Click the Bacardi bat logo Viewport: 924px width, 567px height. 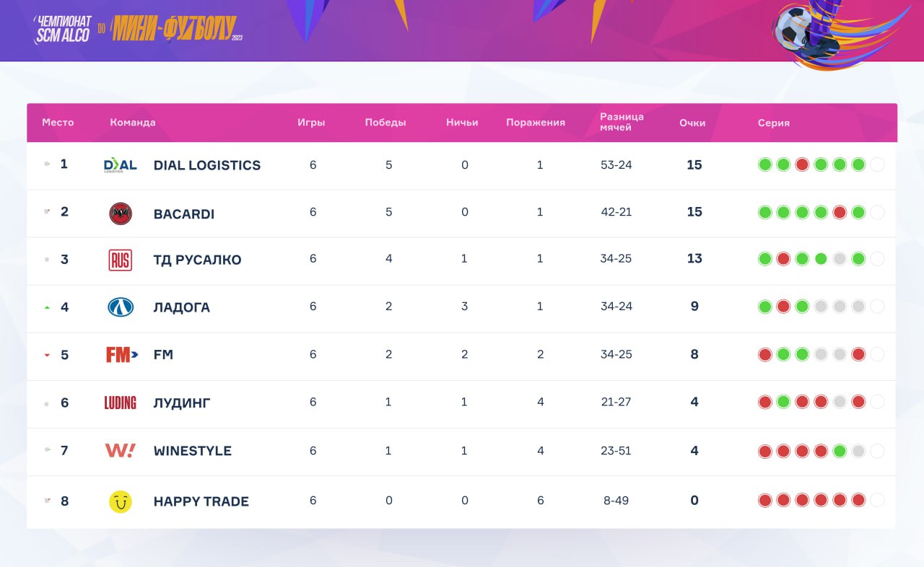(x=121, y=213)
